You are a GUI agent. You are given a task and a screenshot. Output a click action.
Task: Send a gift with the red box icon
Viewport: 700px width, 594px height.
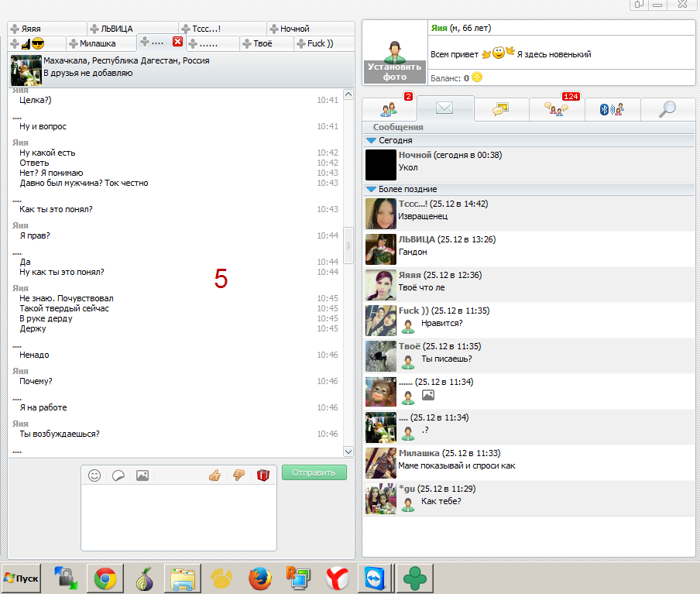[263, 476]
